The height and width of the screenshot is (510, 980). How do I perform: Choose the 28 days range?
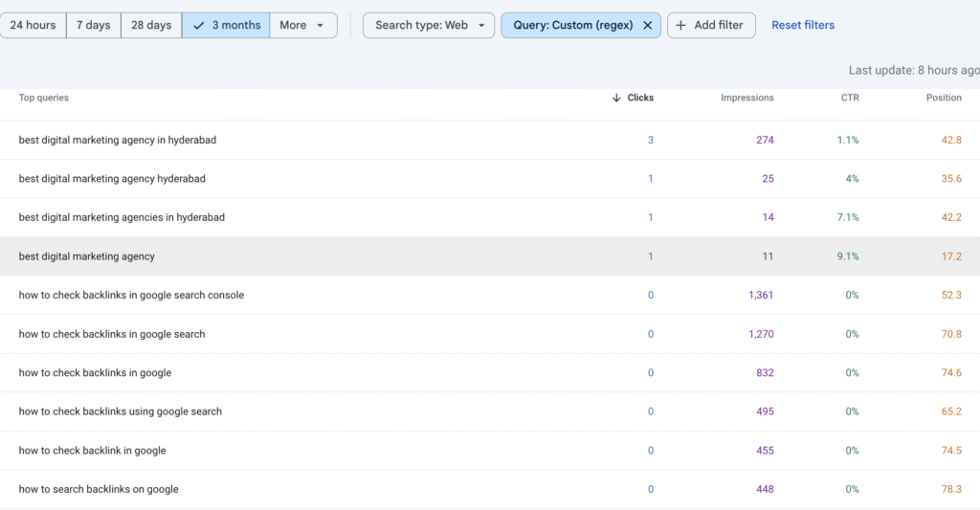pos(151,26)
